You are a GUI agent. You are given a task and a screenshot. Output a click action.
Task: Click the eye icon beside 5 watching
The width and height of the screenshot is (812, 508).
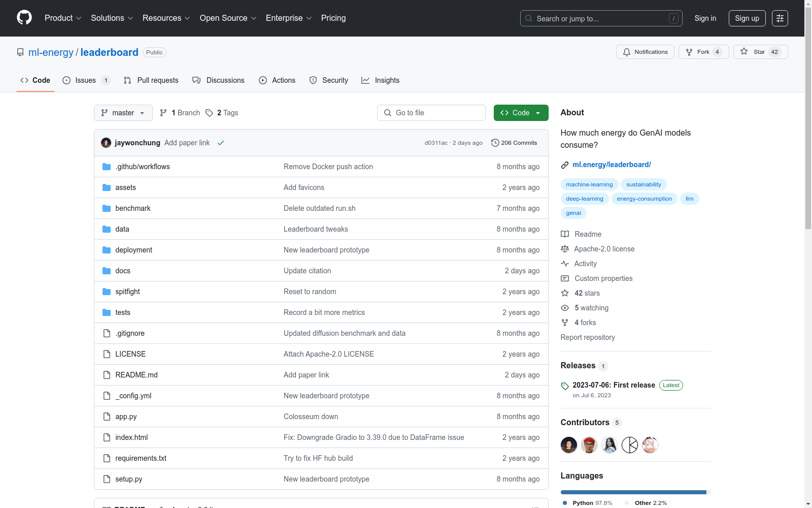point(565,308)
